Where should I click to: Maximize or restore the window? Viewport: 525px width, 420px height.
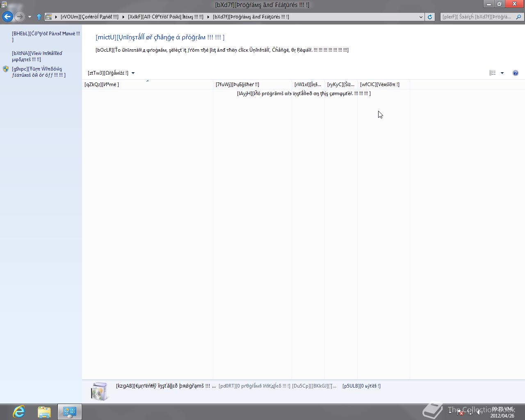click(x=499, y=4)
